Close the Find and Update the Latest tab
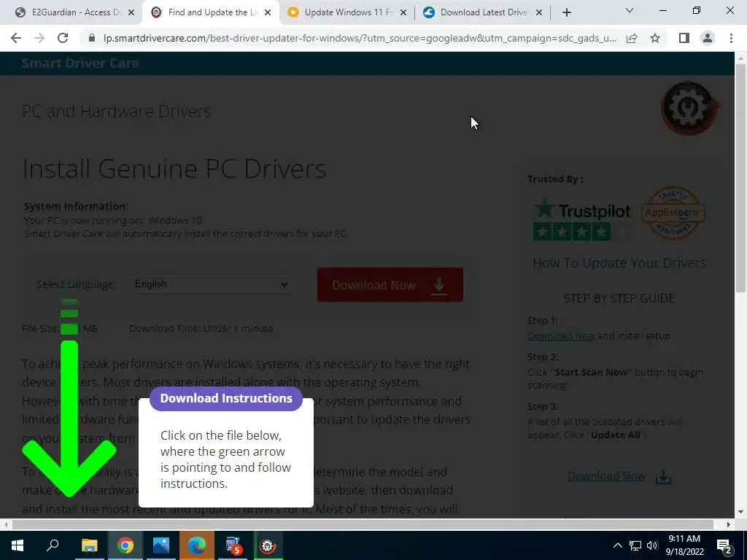This screenshot has width=747, height=560. (x=268, y=12)
